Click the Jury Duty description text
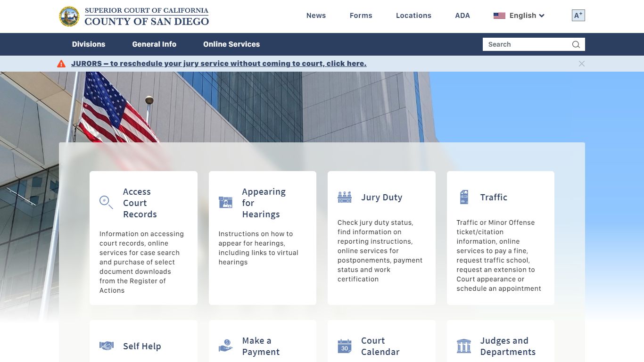This screenshot has width=644, height=362. (380, 251)
